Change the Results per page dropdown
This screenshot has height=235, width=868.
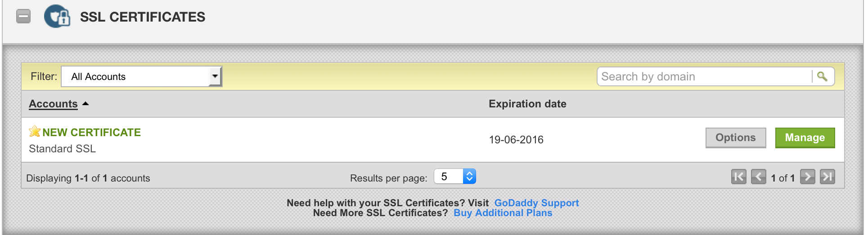455,177
